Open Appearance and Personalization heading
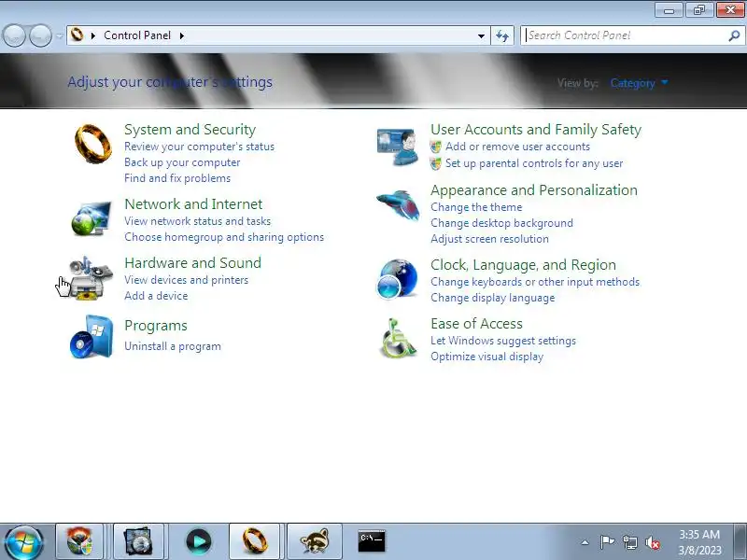The image size is (747, 560). click(534, 190)
